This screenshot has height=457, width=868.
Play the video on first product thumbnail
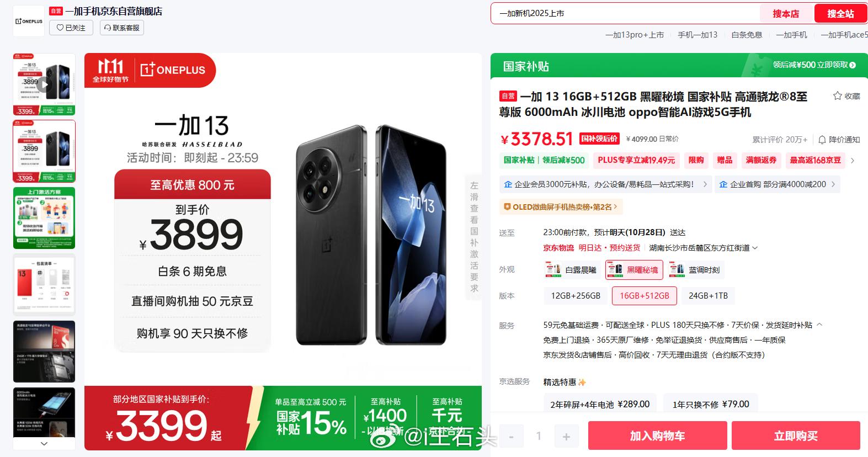click(44, 84)
